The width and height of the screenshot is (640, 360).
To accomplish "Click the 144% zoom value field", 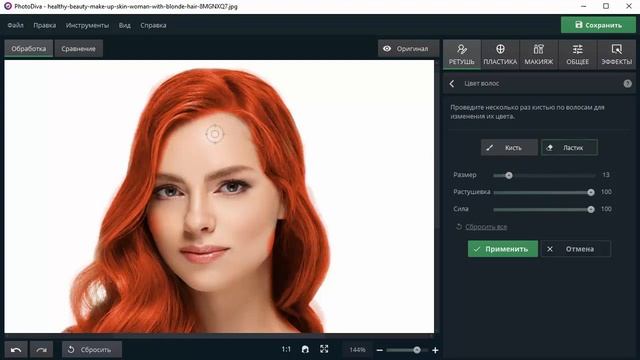I will pyautogui.click(x=357, y=350).
